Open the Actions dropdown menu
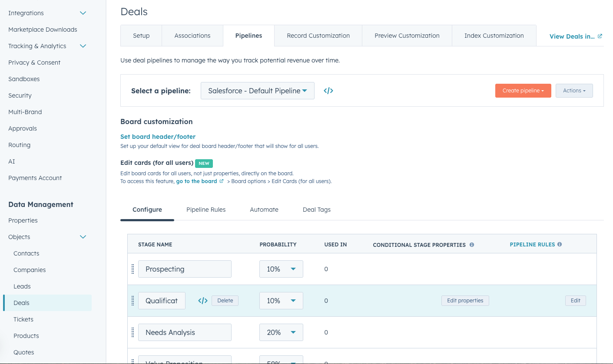 click(574, 91)
